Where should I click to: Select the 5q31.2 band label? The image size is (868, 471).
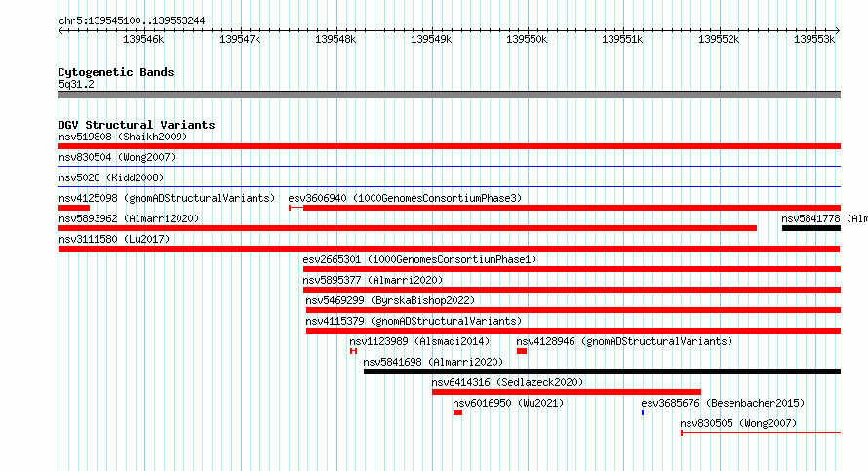[76, 84]
